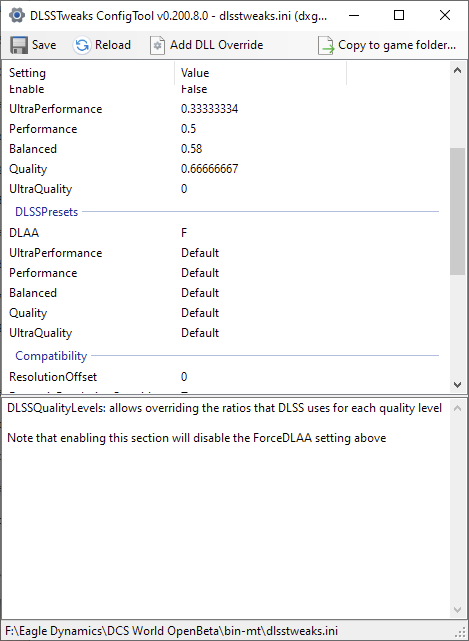This screenshot has height=641, width=469.
Task: Click the ForceDLAA note line
Action: click(x=197, y=438)
